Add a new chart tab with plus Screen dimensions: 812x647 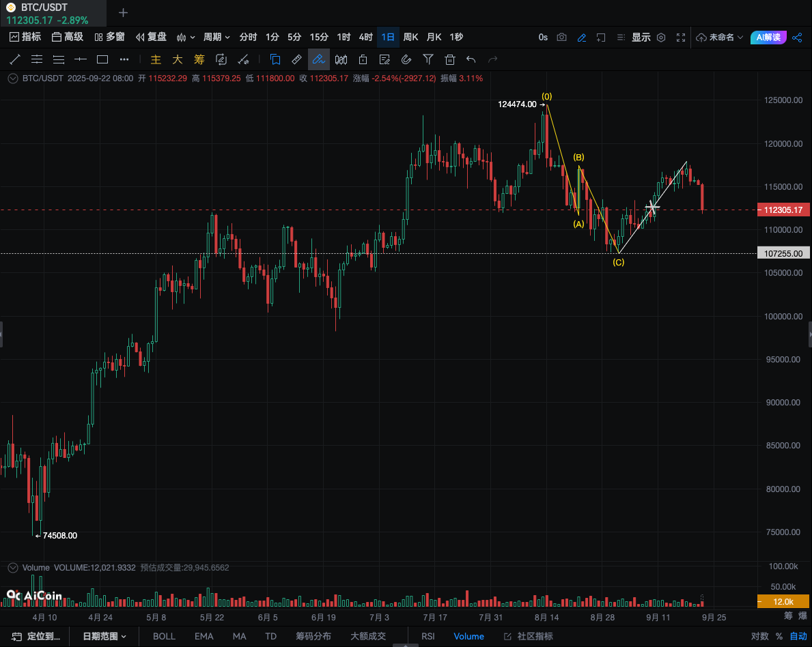pos(123,12)
